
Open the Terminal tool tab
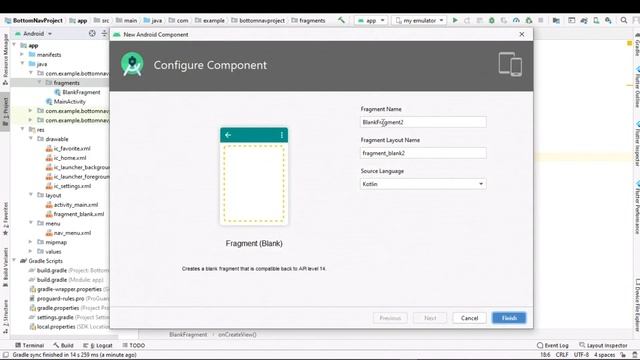pyautogui.click(x=29, y=345)
